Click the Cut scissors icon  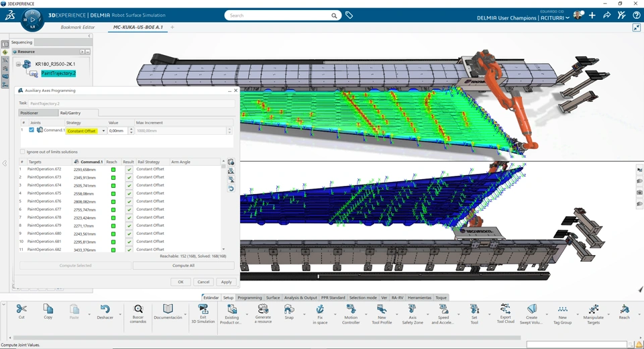click(21, 309)
